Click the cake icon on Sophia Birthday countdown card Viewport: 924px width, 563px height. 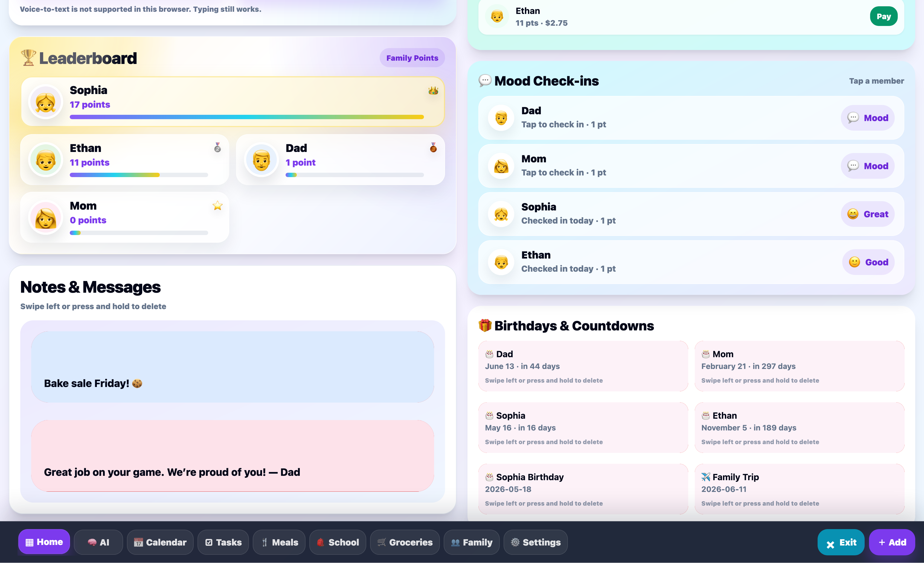489,476
